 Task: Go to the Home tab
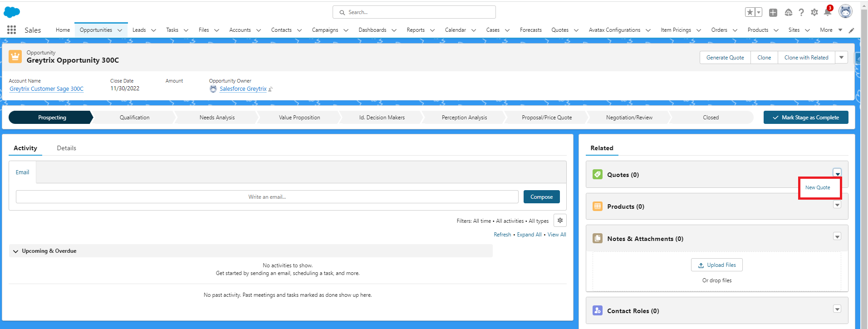click(63, 30)
